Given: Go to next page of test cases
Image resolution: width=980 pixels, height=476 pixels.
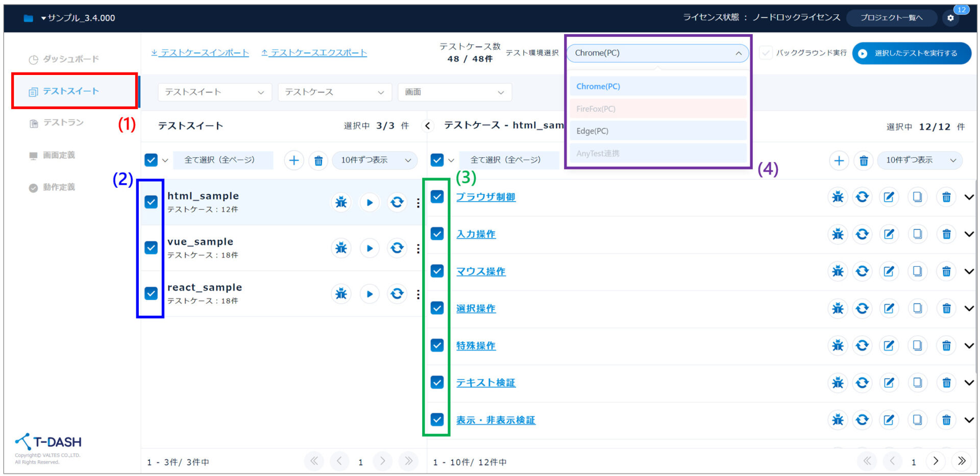Looking at the screenshot, I should tap(935, 461).
